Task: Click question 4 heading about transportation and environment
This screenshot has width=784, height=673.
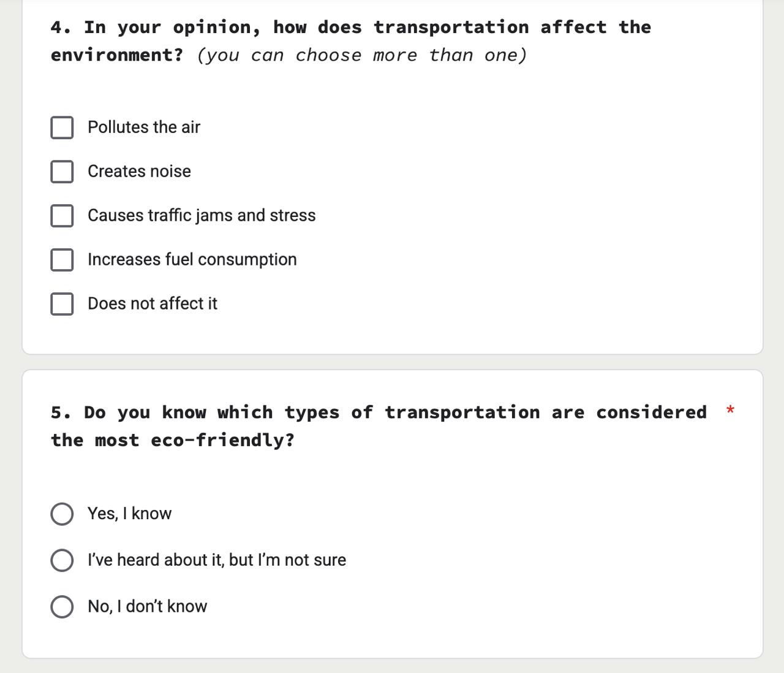Action: (350, 28)
